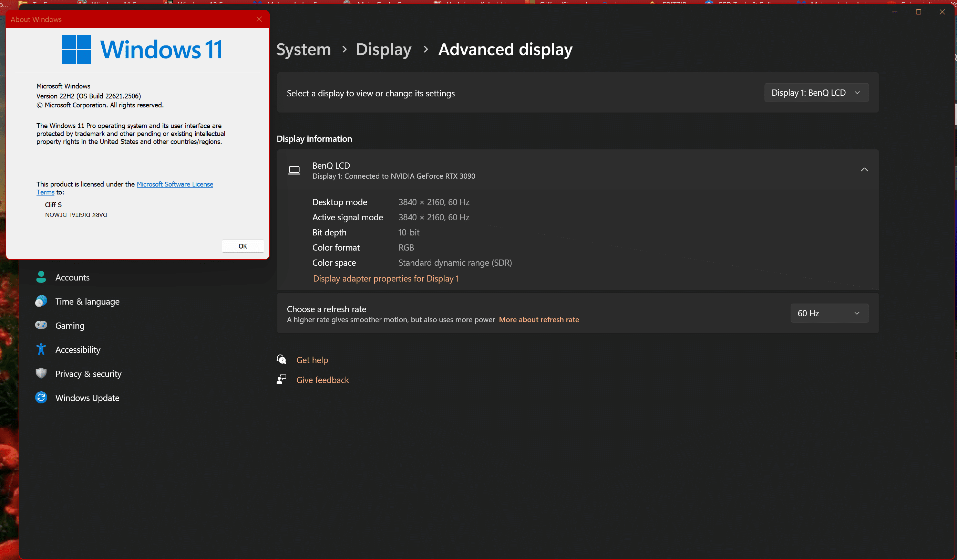Go back to System breadcrumb
The width and height of the screenshot is (957, 560).
tap(303, 49)
